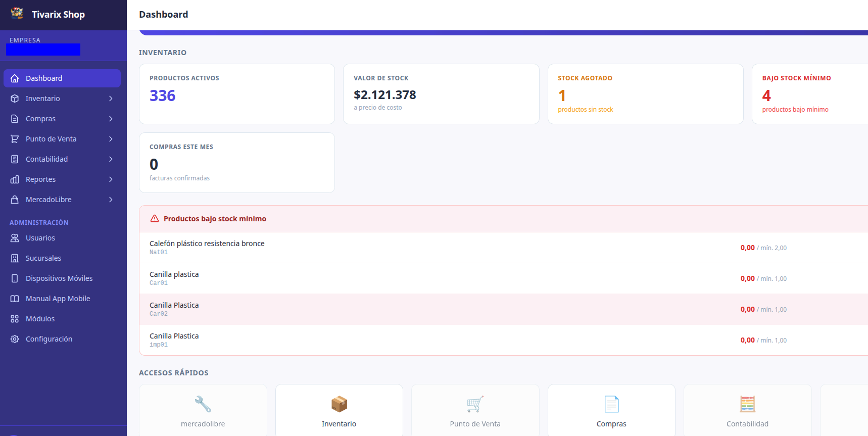The height and width of the screenshot is (436, 868).
Task: Open Manual App Mobile link
Action: pos(62,299)
